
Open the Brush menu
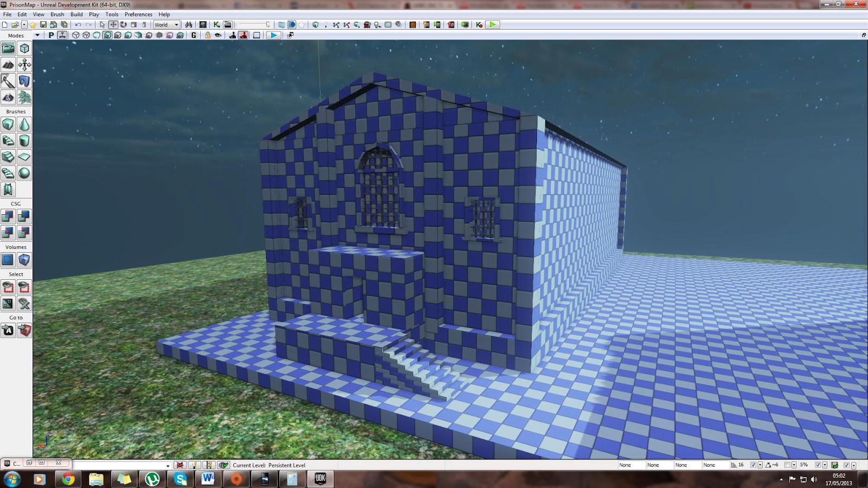pos(57,14)
